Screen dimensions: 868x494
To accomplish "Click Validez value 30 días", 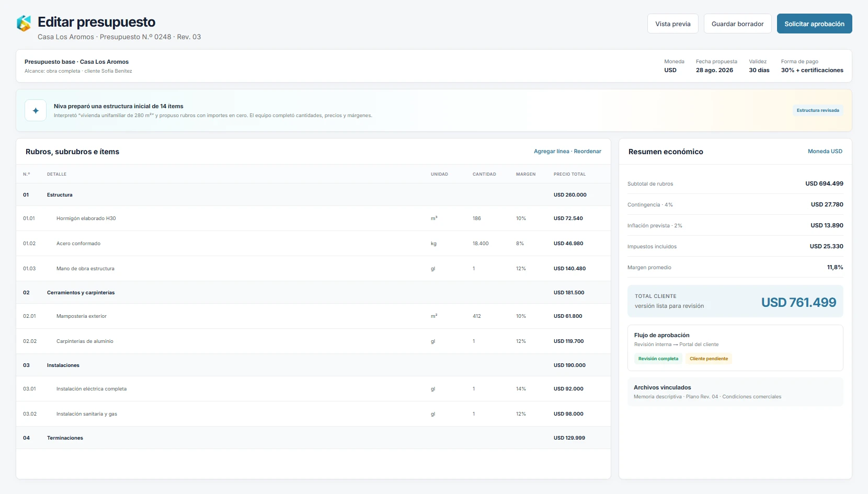I will pos(759,70).
